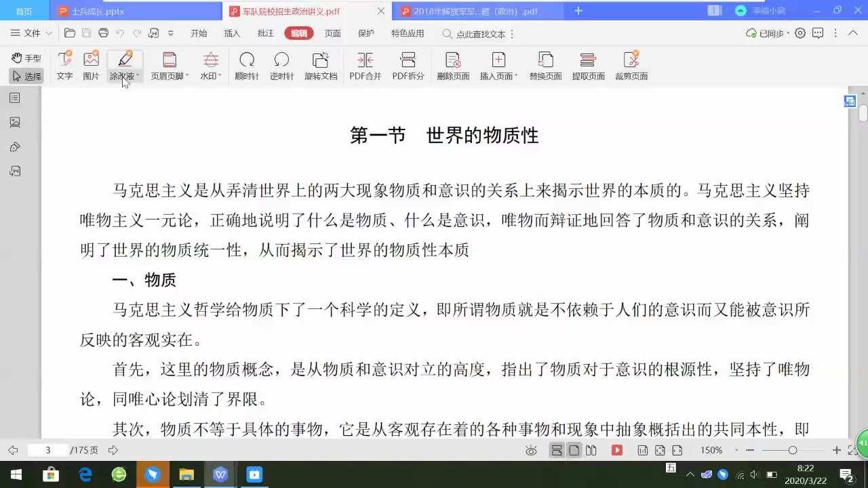
Task: Click the page number input box
Action: pos(48,450)
